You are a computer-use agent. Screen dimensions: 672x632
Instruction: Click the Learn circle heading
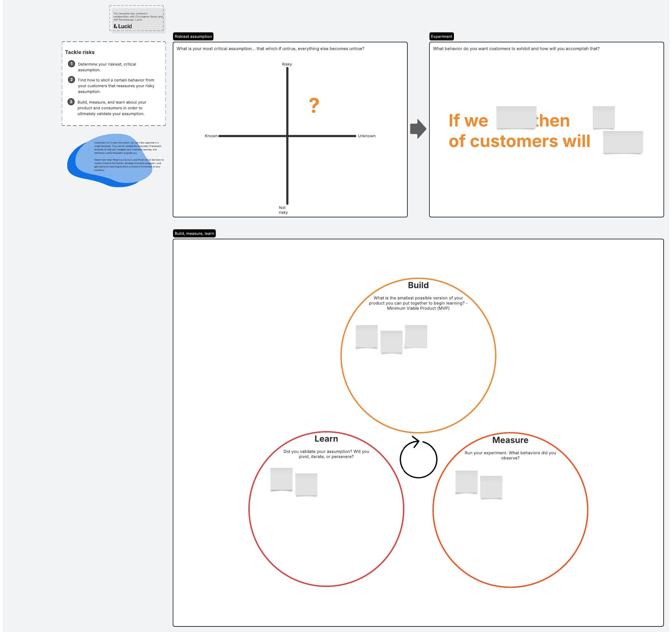pos(326,438)
